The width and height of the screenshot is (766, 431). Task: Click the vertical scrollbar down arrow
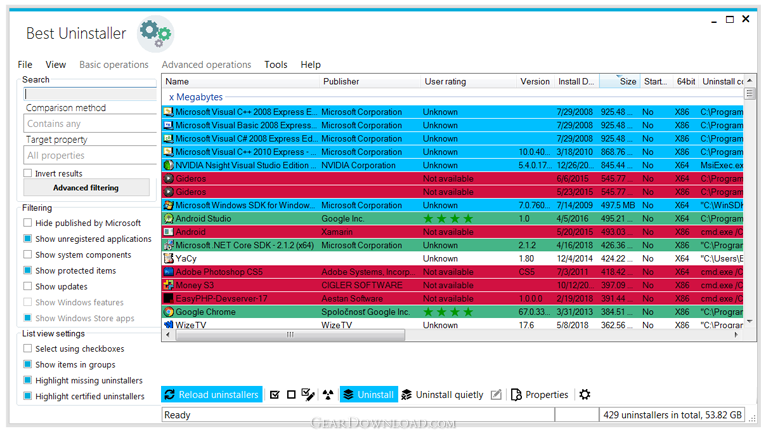(750, 322)
